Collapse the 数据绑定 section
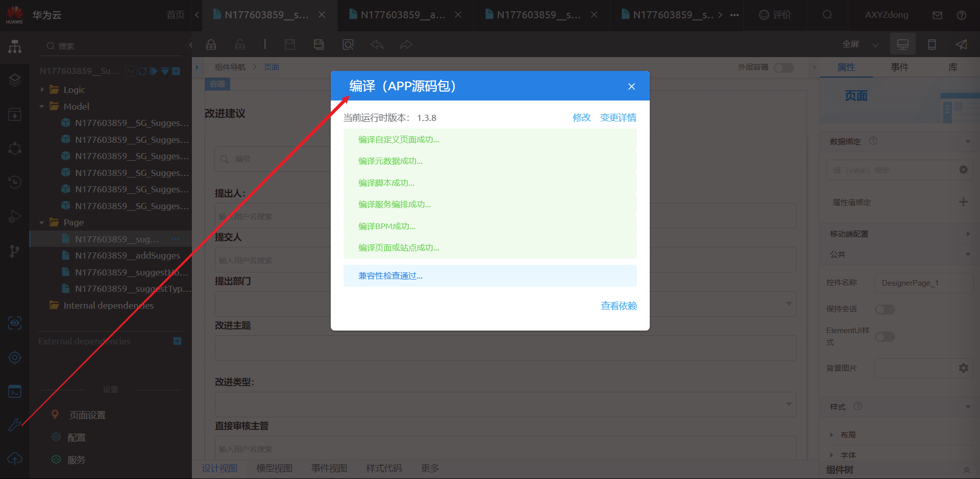Screen dimensions: 980x479 click(968, 141)
